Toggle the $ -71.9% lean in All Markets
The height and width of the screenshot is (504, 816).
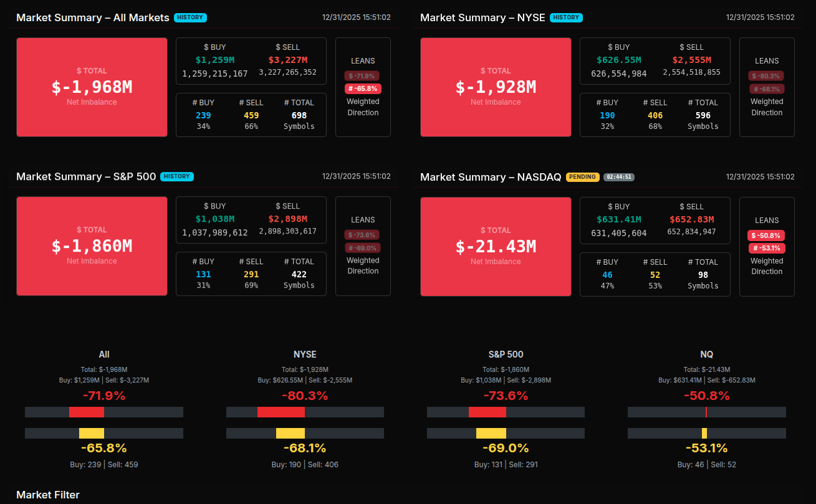[362, 76]
